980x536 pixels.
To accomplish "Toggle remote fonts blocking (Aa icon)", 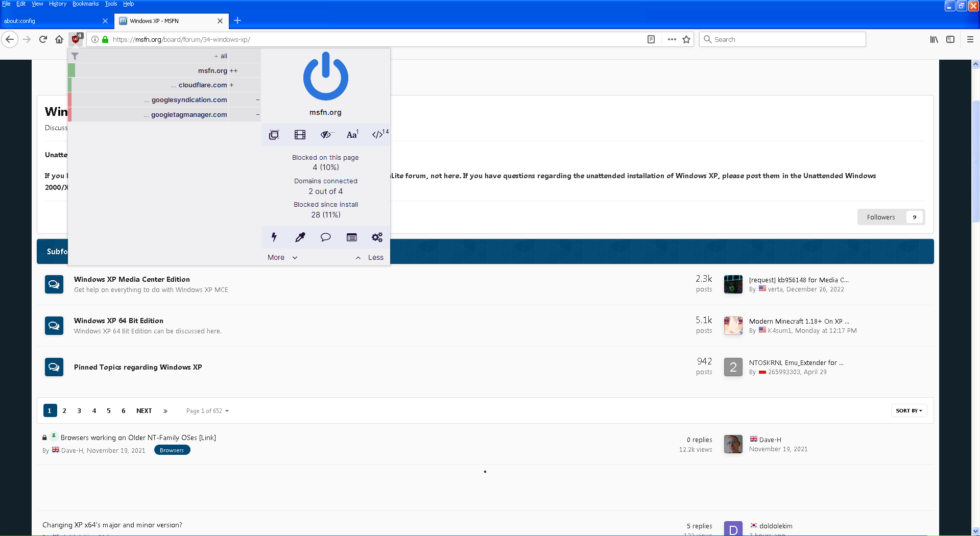I will point(352,135).
